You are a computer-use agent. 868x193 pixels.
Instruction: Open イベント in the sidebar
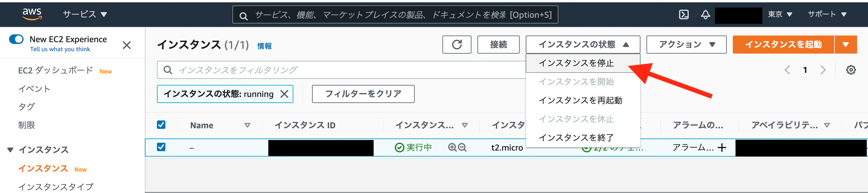(34, 89)
